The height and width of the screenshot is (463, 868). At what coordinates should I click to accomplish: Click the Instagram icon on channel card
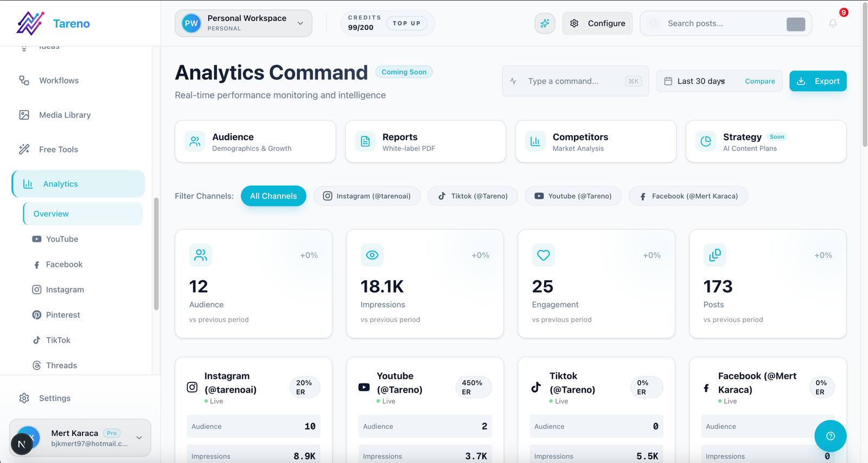pyautogui.click(x=192, y=387)
